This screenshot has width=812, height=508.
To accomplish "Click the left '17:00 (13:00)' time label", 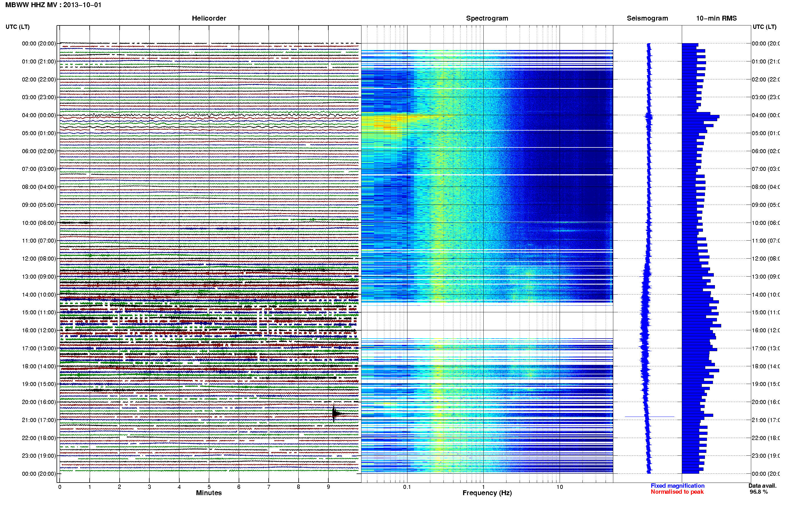I will tap(39, 348).
